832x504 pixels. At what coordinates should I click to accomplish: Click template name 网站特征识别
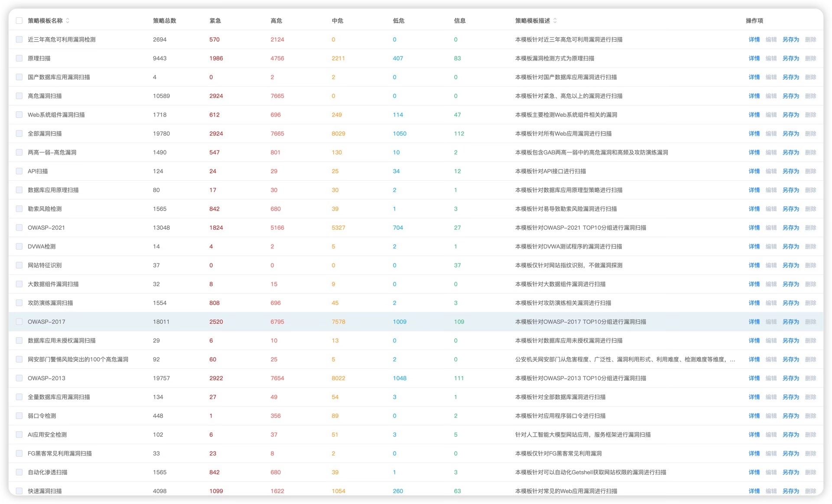click(x=45, y=265)
